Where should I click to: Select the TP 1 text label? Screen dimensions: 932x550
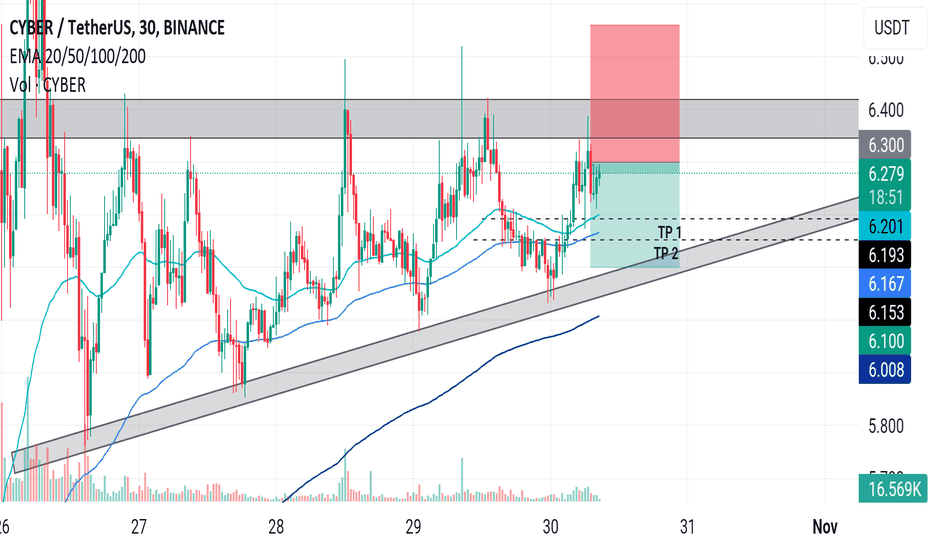[x=670, y=231]
